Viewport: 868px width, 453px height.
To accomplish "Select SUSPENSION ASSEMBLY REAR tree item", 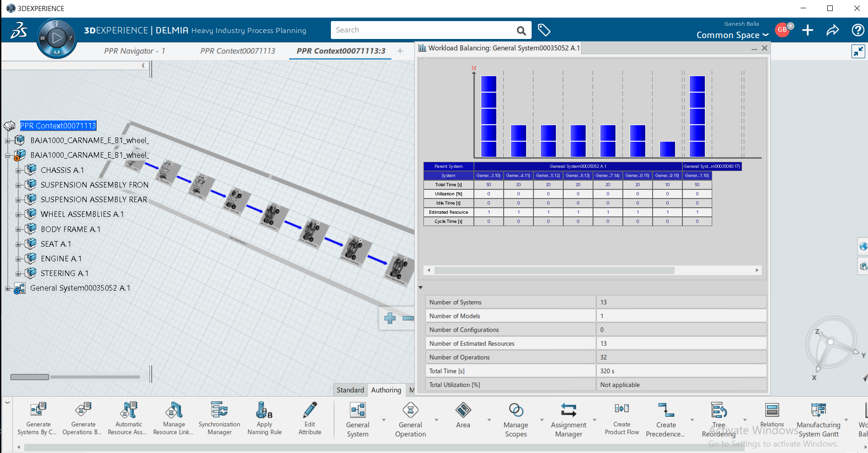I will pos(94,199).
